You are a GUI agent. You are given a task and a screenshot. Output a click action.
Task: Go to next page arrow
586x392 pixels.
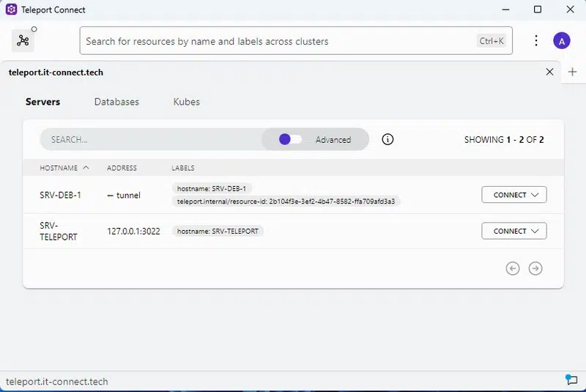535,268
